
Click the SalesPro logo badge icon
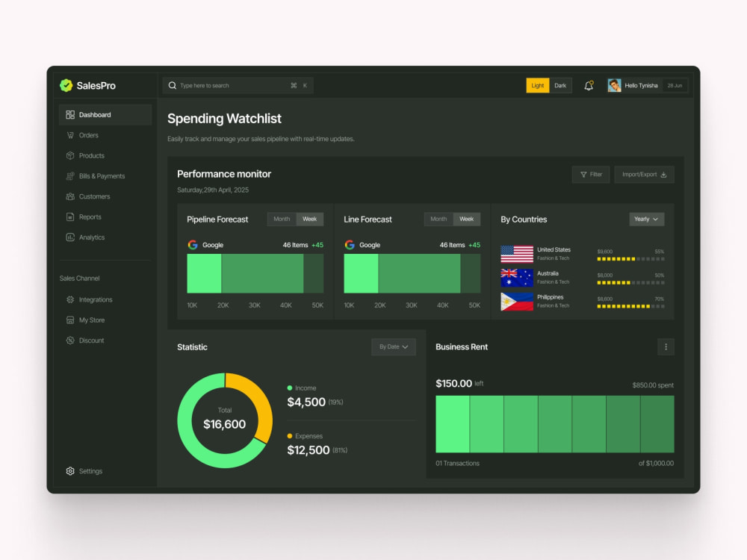[66, 85]
